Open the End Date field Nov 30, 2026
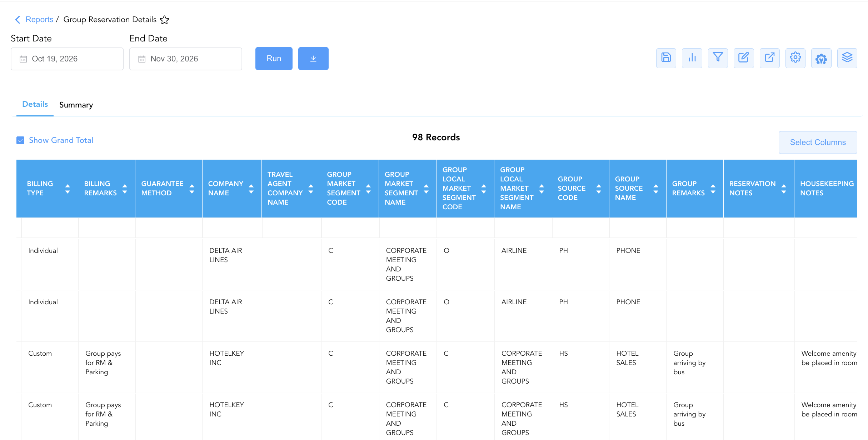Viewport: 868px width, 440px height. 186,59
